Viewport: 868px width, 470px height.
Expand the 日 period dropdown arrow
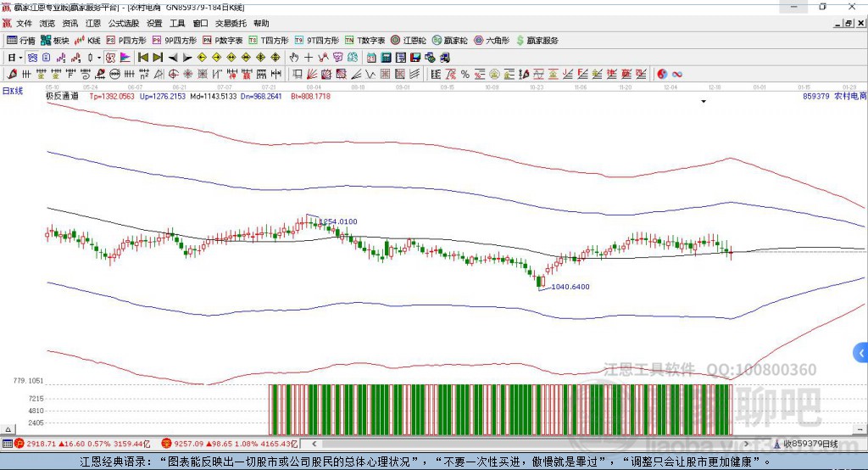pos(19,58)
